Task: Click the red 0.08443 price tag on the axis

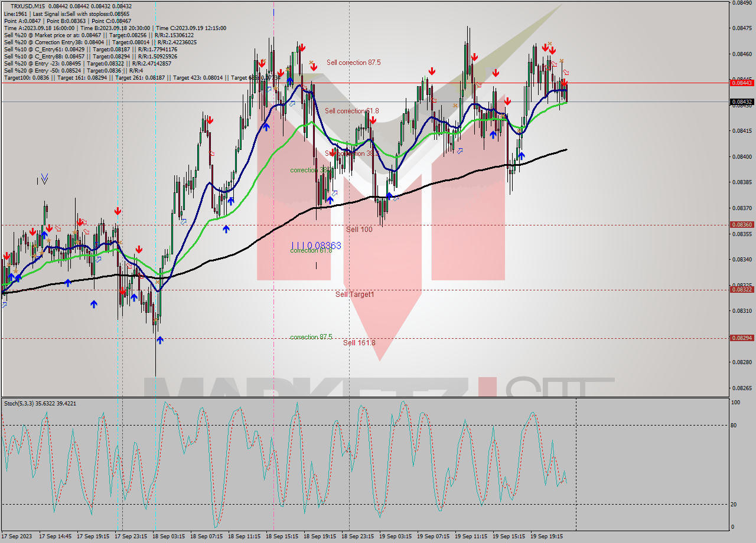Action: [742, 83]
